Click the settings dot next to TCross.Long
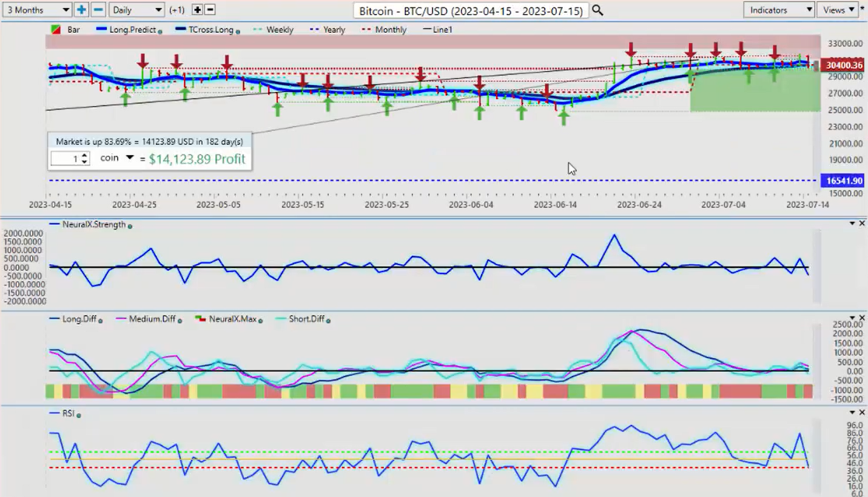868x497 pixels. pyautogui.click(x=237, y=30)
